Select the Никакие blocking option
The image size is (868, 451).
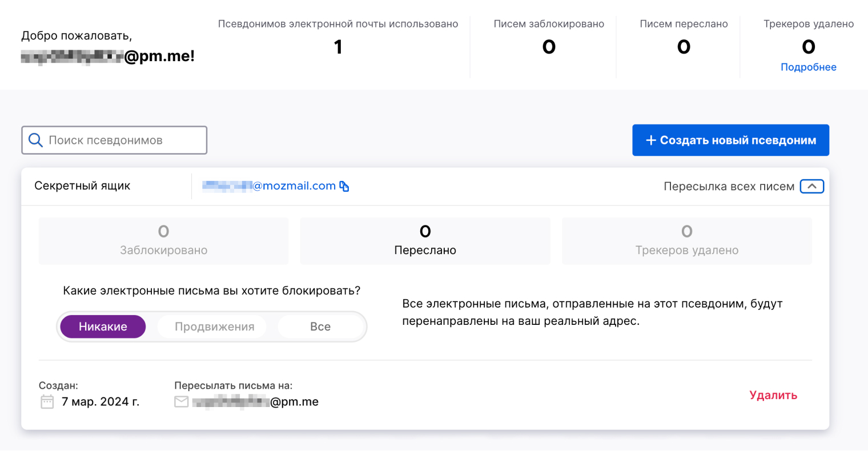coord(103,327)
